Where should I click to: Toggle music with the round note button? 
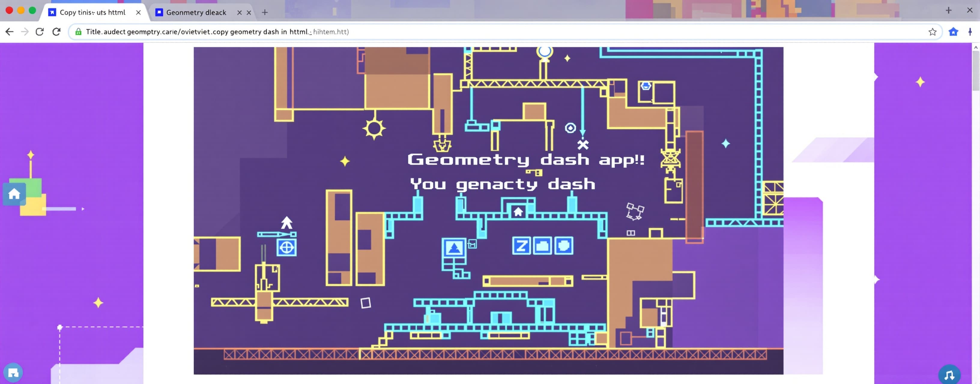[949, 375]
